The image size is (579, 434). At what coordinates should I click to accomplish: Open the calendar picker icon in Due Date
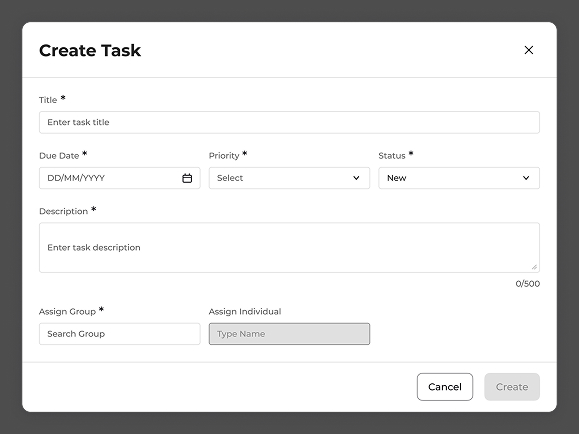(187, 178)
